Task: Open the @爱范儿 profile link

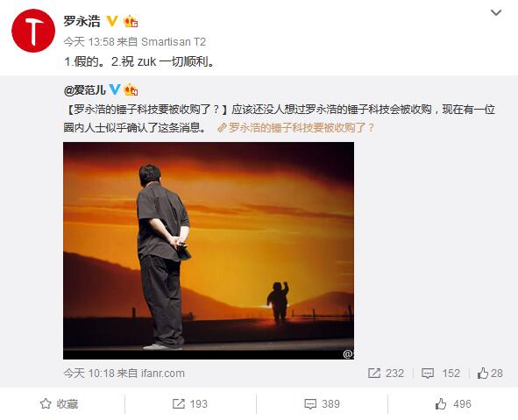Action: click(85, 90)
